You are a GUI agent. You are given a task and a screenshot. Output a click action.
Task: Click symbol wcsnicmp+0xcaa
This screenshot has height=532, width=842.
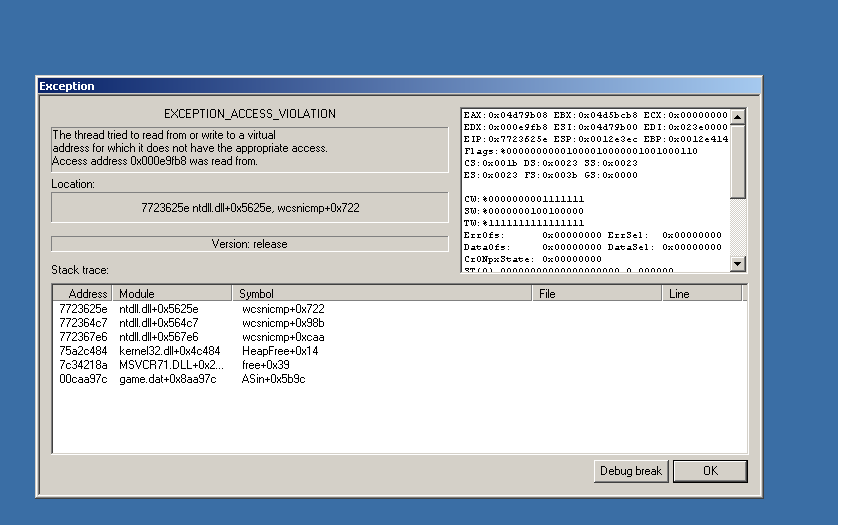coord(283,337)
